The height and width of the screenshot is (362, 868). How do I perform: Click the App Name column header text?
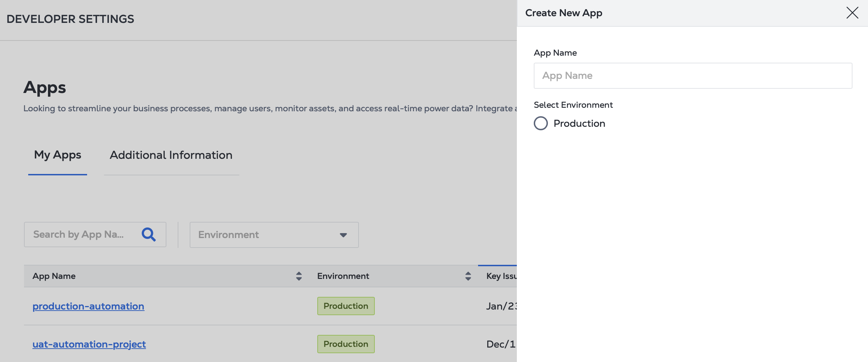[x=54, y=276]
